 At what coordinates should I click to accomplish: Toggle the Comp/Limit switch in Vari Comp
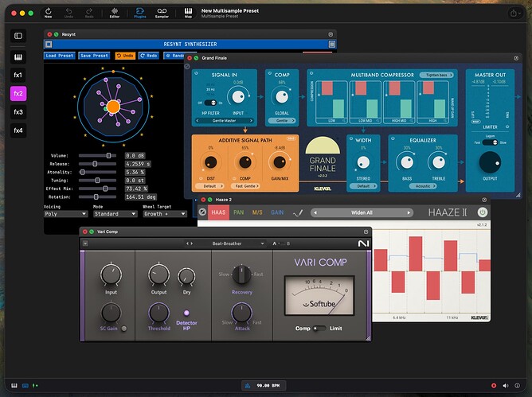[x=319, y=328]
